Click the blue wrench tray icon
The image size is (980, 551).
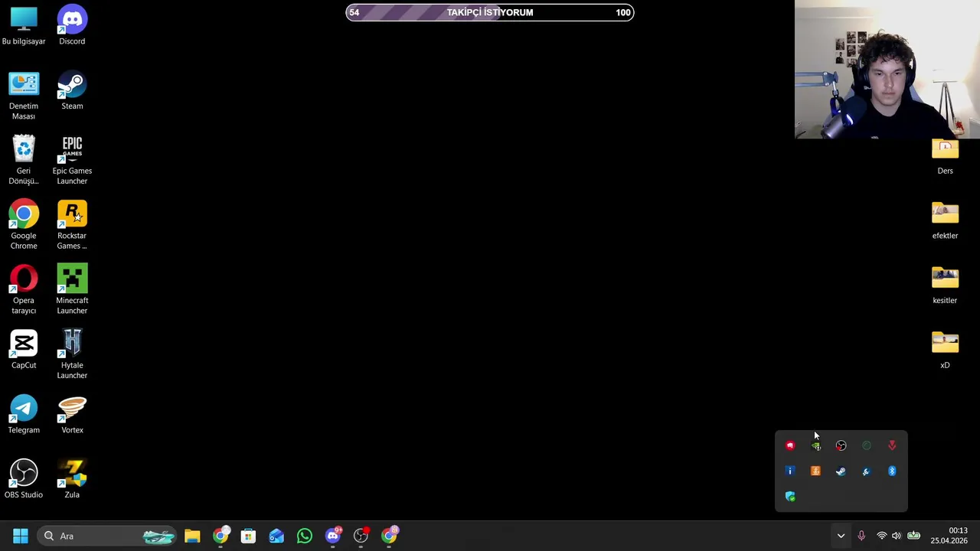866,471
